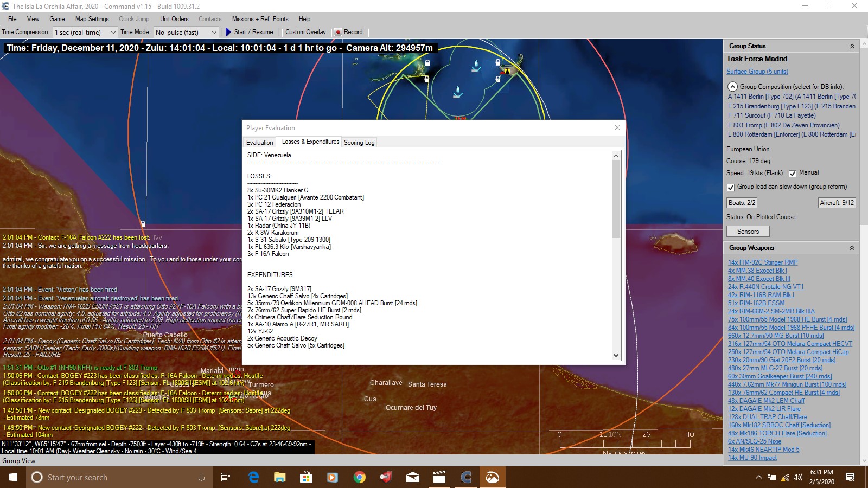Click the Sensors button
Image resolution: width=868 pixels, height=488 pixels.
[748, 232]
